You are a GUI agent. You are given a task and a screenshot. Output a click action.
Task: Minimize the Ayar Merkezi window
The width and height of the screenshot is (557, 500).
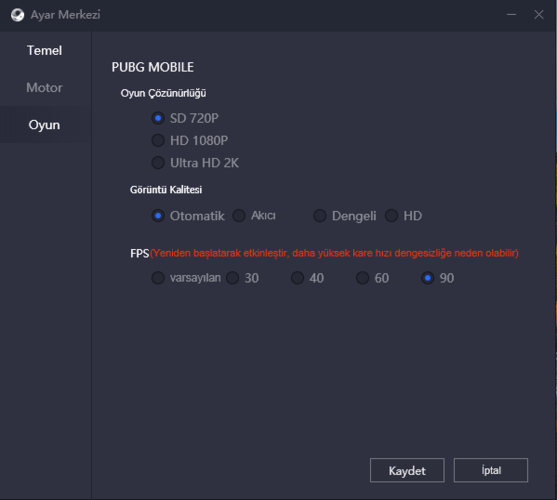(511, 15)
